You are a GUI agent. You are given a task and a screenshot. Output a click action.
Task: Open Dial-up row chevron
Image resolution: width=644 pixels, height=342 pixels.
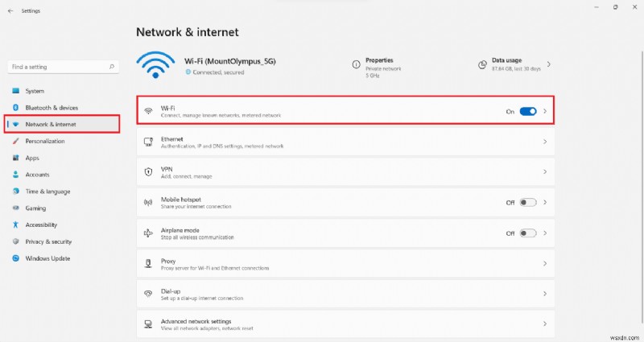tap(545, 294)
